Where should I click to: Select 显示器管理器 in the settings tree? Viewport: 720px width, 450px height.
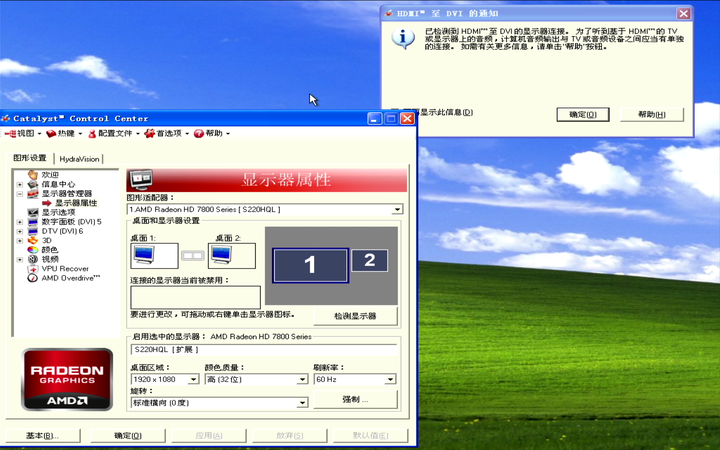tap(67, 193)
